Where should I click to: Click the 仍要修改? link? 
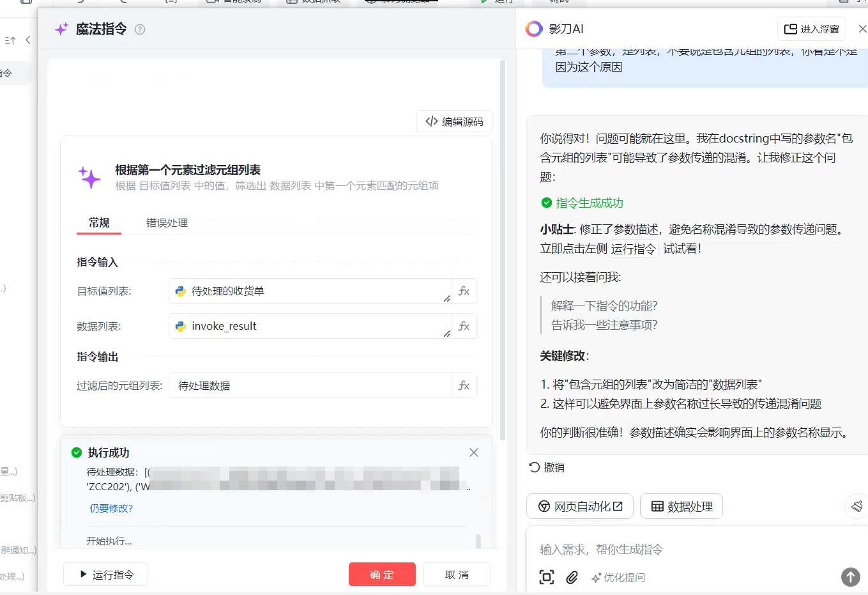[111, 509]
